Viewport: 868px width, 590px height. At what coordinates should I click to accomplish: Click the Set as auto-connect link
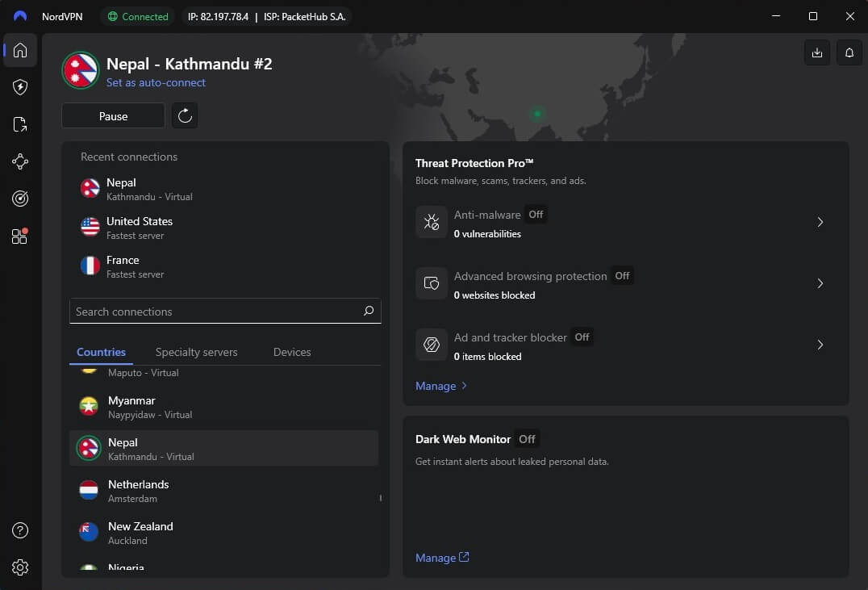pos(156,82)
